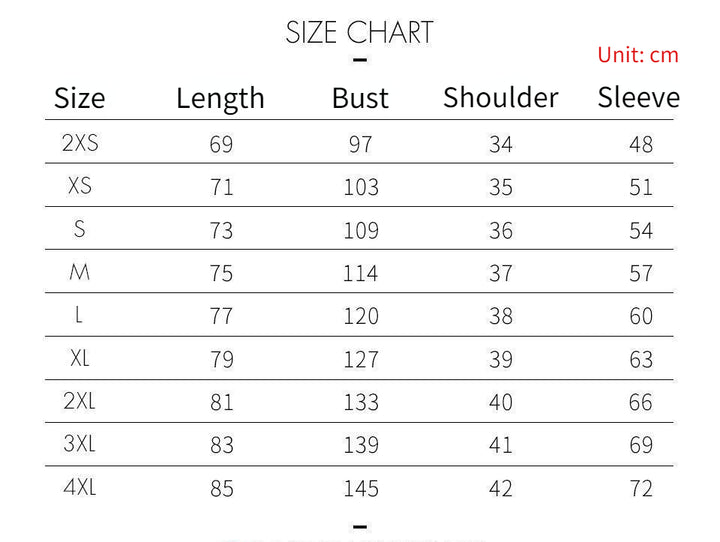Select the Length column header
The image size is (720, 542).
pos(220,98)
